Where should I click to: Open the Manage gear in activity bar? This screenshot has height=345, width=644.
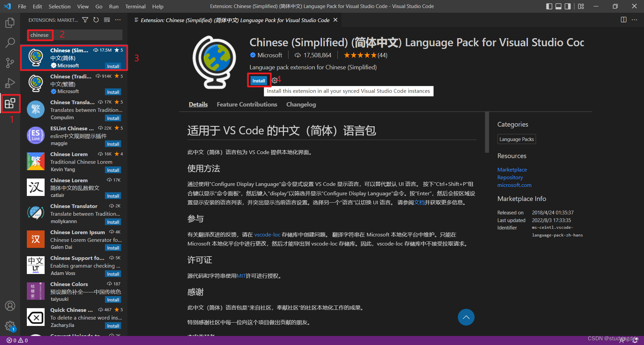point(10,326)
